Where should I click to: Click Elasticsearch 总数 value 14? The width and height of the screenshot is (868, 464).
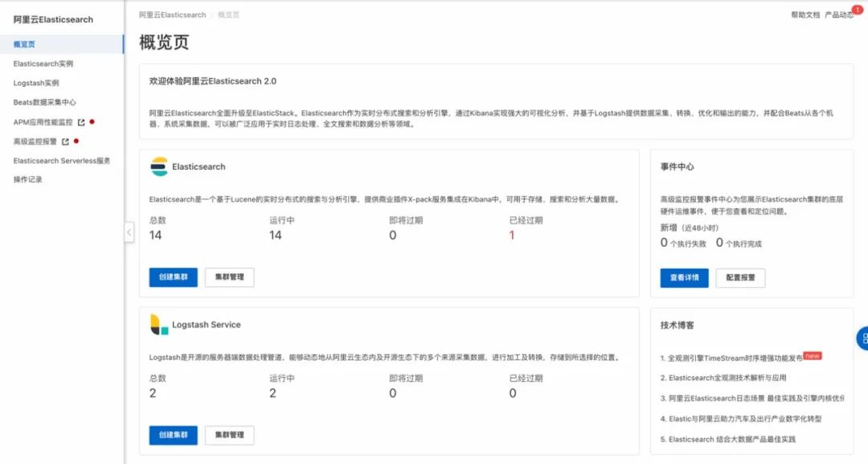tap(156, 236)
